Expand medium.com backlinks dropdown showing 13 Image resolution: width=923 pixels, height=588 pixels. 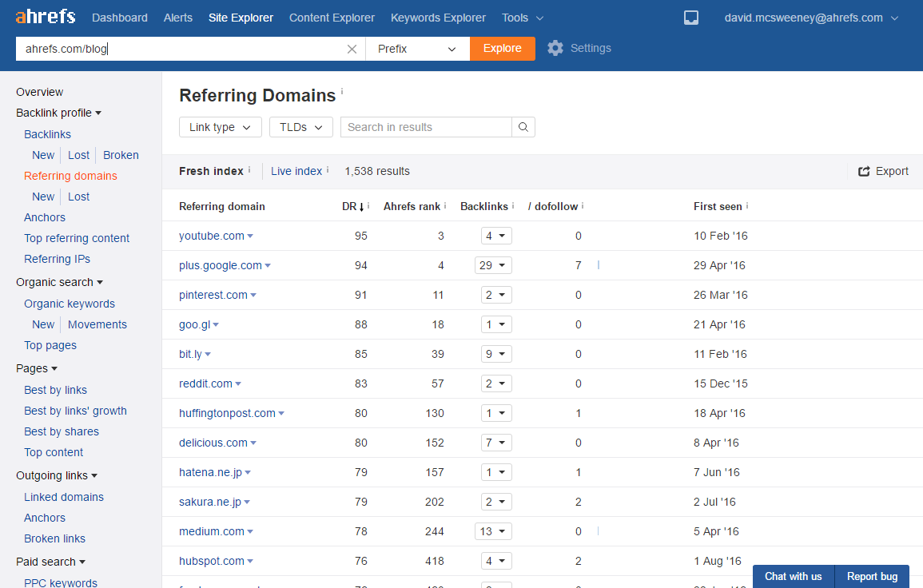[x=493, y=531]
